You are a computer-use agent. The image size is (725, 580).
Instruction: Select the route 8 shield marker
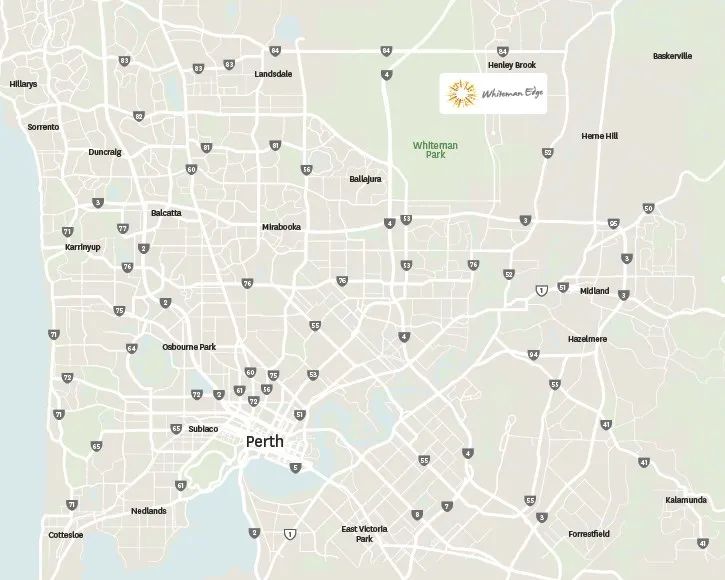(417, 515)
